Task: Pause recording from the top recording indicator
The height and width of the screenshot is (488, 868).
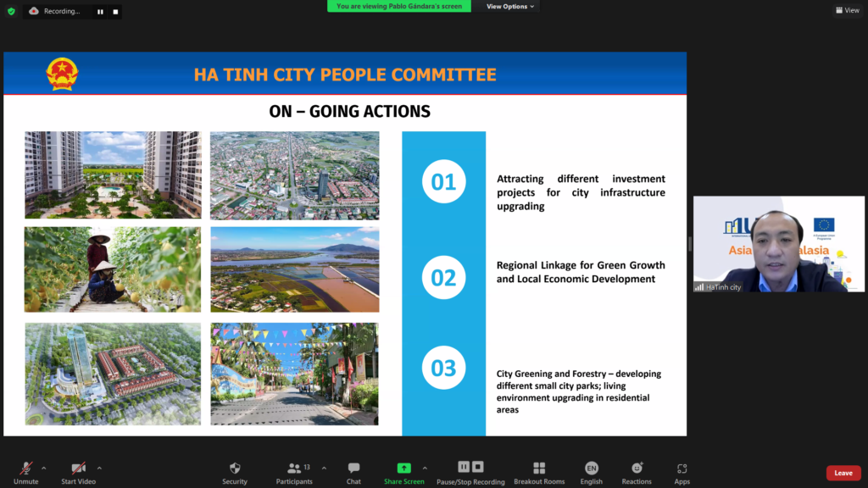Action: point(100,12)
